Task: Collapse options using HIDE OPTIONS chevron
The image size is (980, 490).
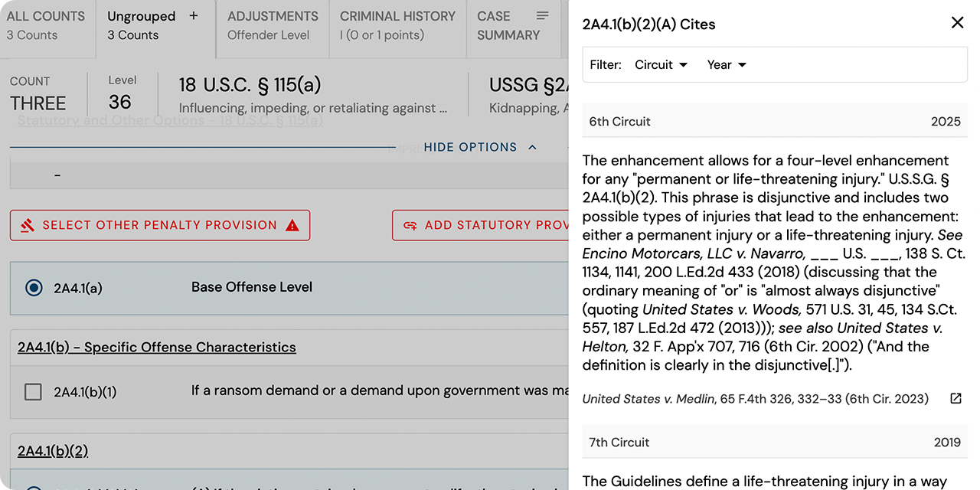Action: pyautogui.click(x=533, y=147)
